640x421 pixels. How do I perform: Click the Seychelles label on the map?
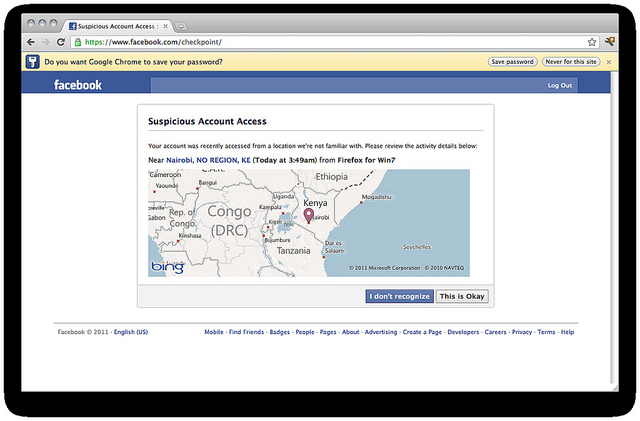coord(416,247)
